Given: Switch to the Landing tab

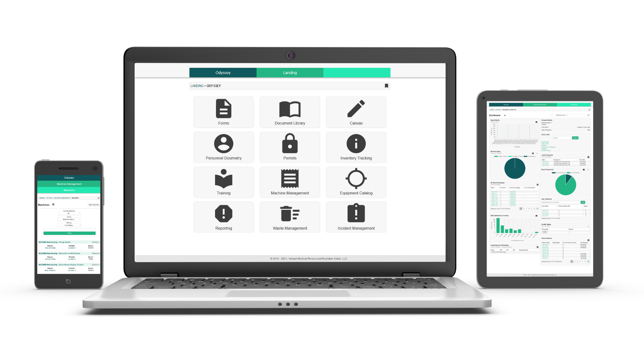Looking at the screenshot, I should coord(289,72).
